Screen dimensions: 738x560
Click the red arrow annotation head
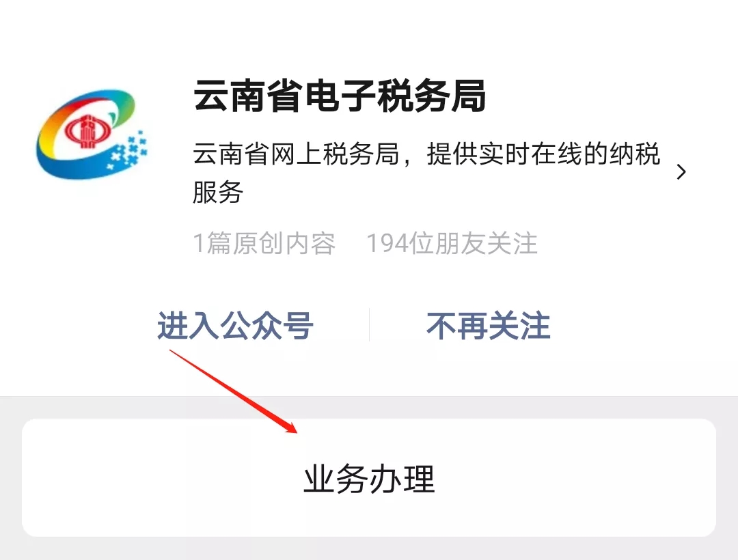289,427
